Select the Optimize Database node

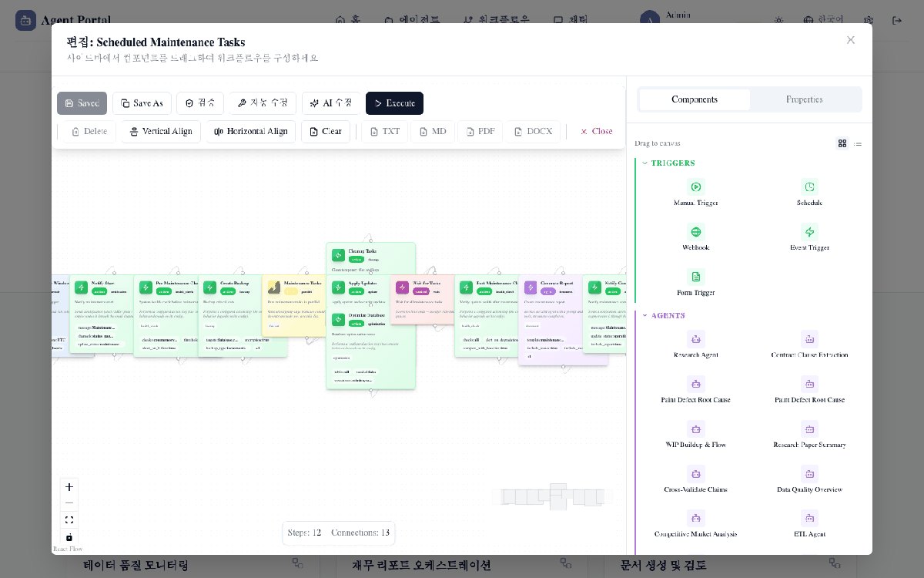click(371, 348)
